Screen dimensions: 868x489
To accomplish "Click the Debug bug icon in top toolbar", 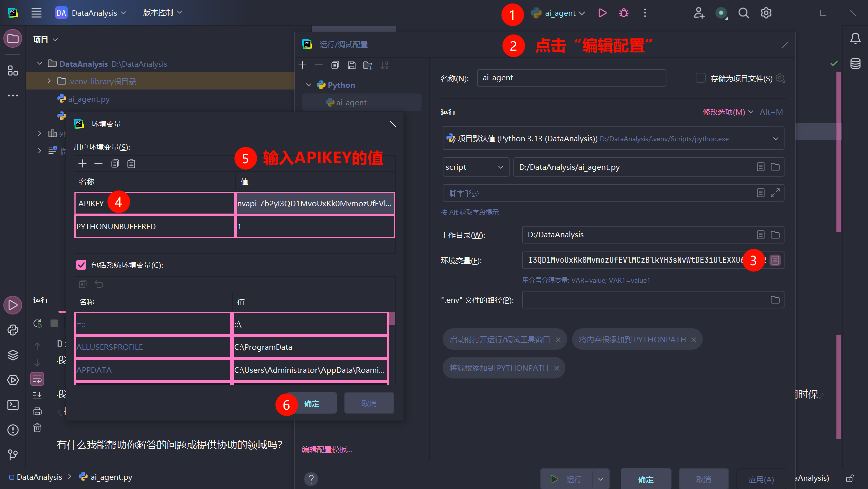I will [624, 13].
